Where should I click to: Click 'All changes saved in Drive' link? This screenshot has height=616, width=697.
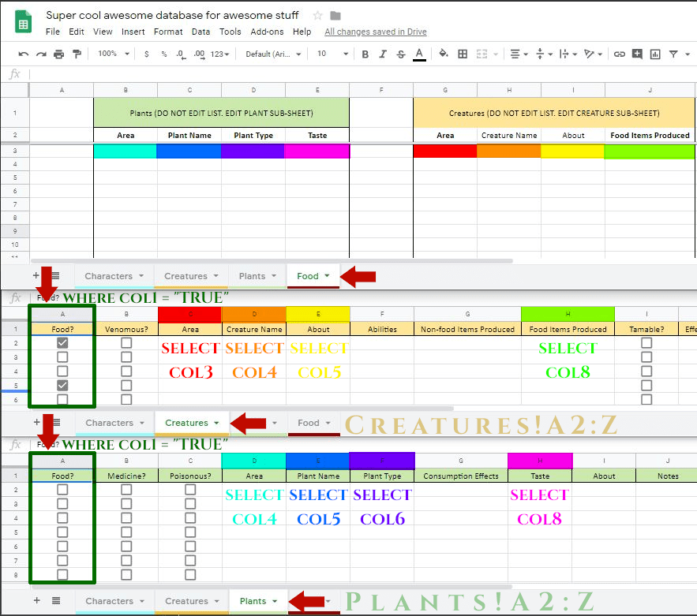[376, 32]
